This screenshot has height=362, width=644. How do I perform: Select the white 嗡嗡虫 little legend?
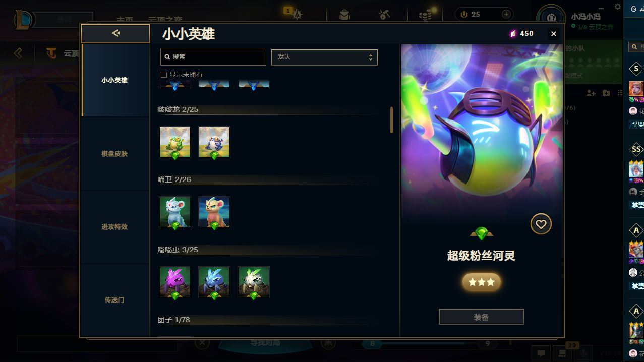pos(254,282)
